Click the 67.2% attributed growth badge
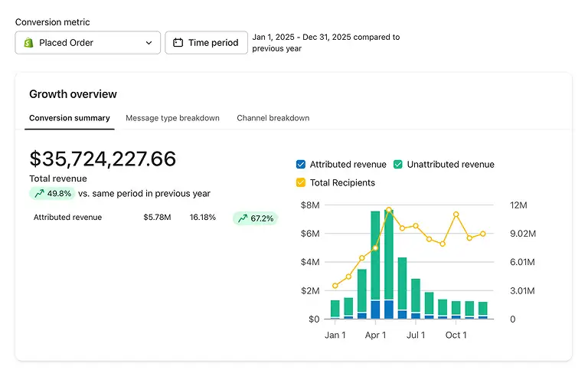This screenshot has width=588, height=380. coord(256,218)
